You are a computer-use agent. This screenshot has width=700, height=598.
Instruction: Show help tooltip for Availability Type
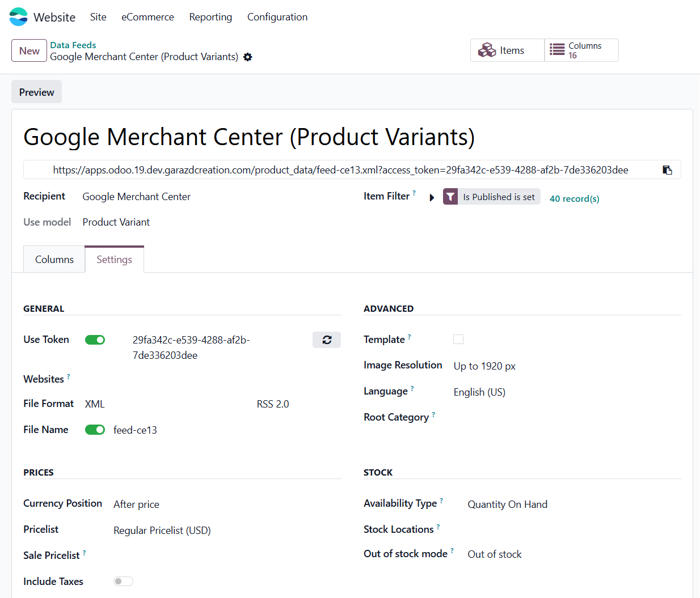(x=442, y=501)
